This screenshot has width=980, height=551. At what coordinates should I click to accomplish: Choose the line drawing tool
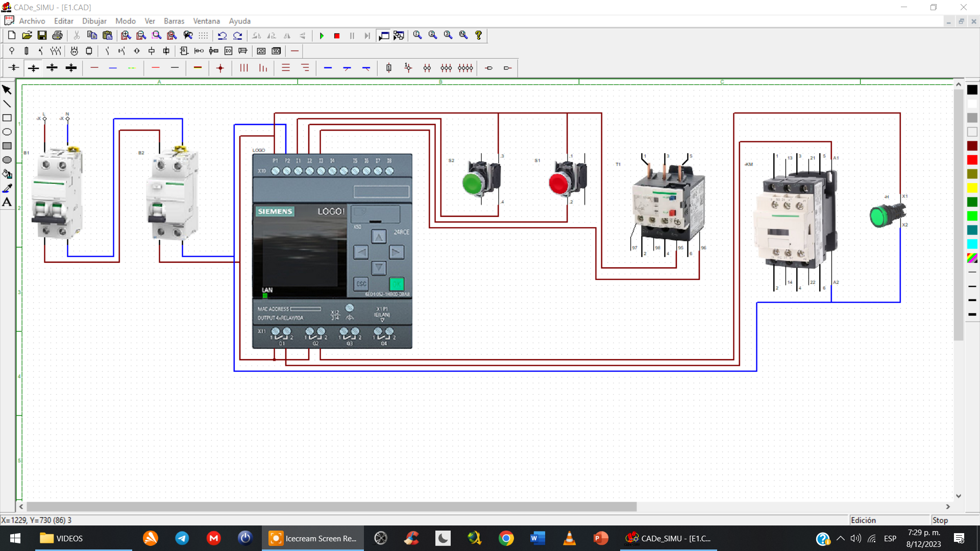pyautogui.click(x=7, y=104)
